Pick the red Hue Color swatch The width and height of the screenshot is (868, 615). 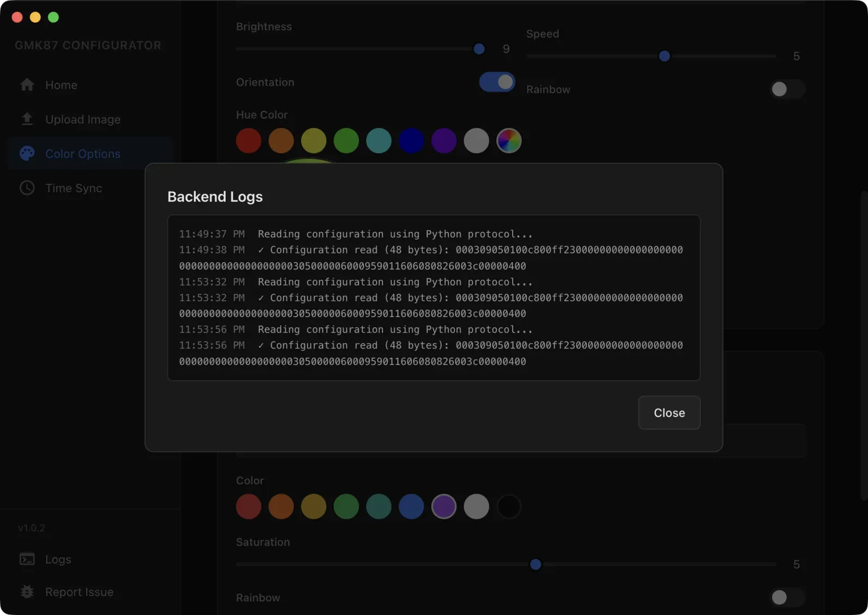(248, 141)
